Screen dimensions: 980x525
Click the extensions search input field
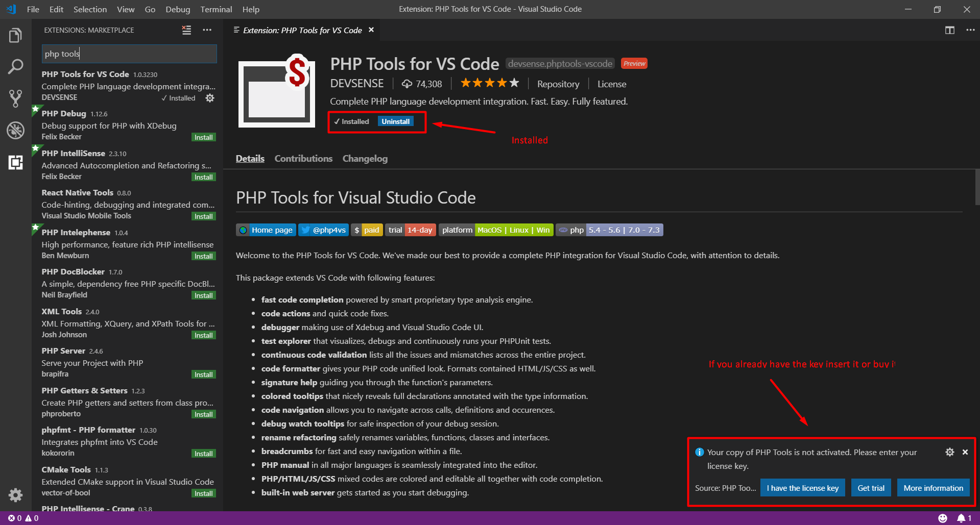click(129, 54)
